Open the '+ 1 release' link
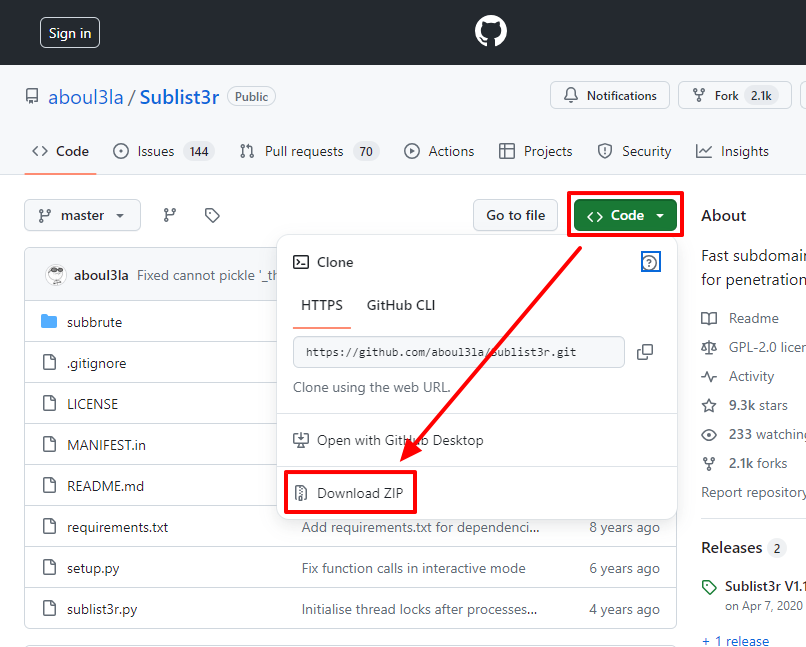The width and height of the screenshot is (806, 647). point(736,640)
